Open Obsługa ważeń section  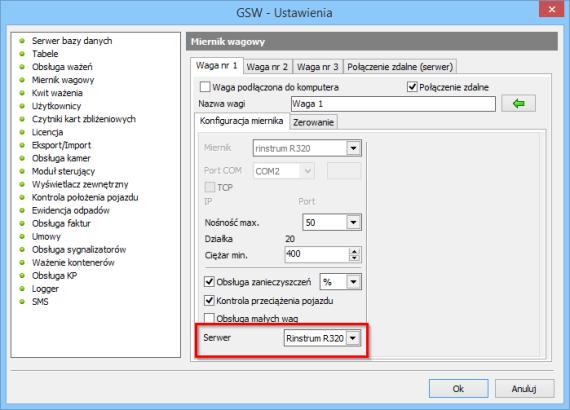[x=62, y=67]
